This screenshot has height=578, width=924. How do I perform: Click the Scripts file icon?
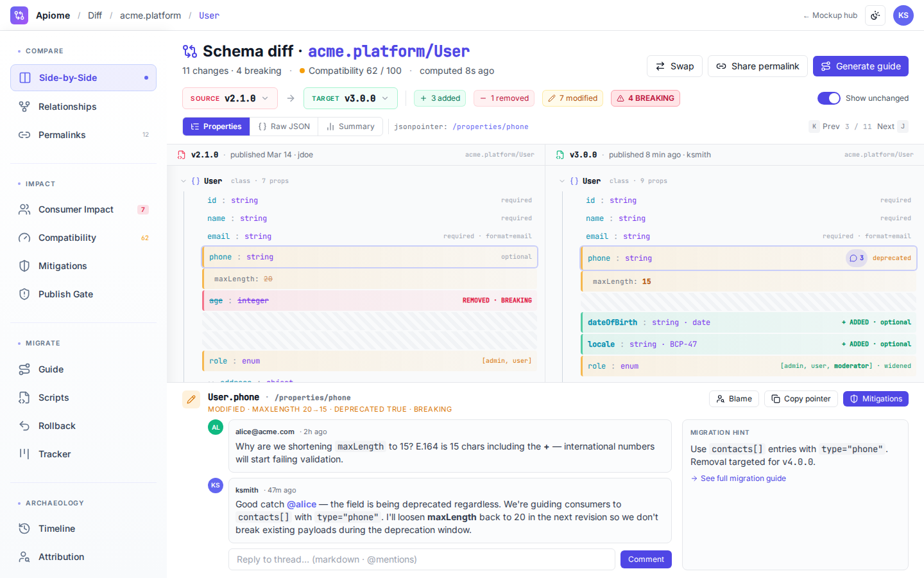(24, 398)
